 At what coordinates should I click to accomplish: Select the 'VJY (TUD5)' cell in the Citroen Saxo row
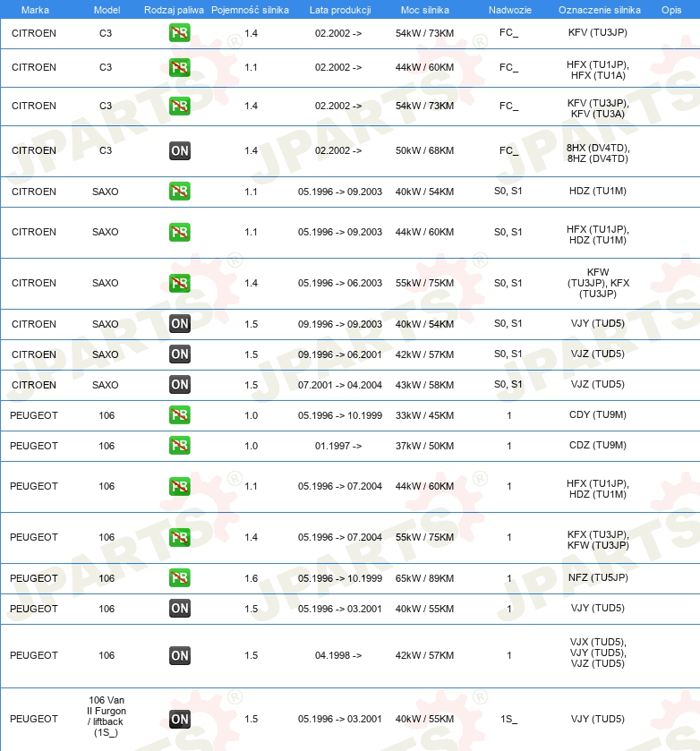598,324
